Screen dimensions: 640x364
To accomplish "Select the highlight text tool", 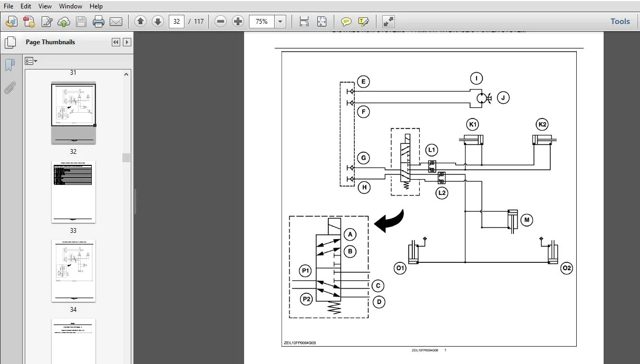I will pos(363,22).
